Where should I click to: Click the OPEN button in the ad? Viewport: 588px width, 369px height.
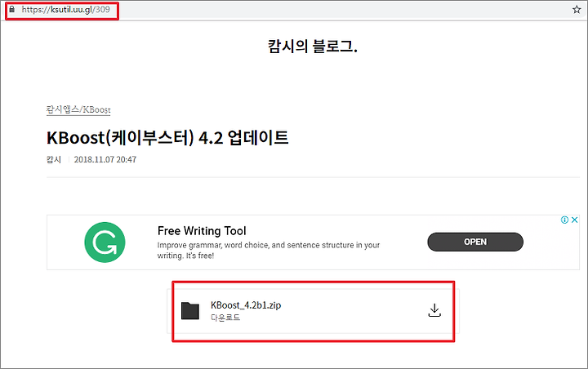(x=475, y=242)
